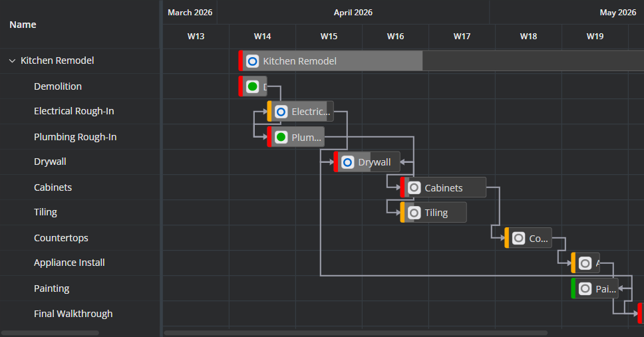Viewport: 644px width, 337px height.
Task: Click the Electrical Rough-In bar status icon
Action: pos(281,112)
